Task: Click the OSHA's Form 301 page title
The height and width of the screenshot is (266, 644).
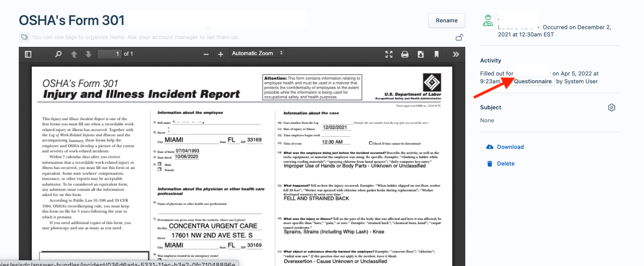Action: 72,20
